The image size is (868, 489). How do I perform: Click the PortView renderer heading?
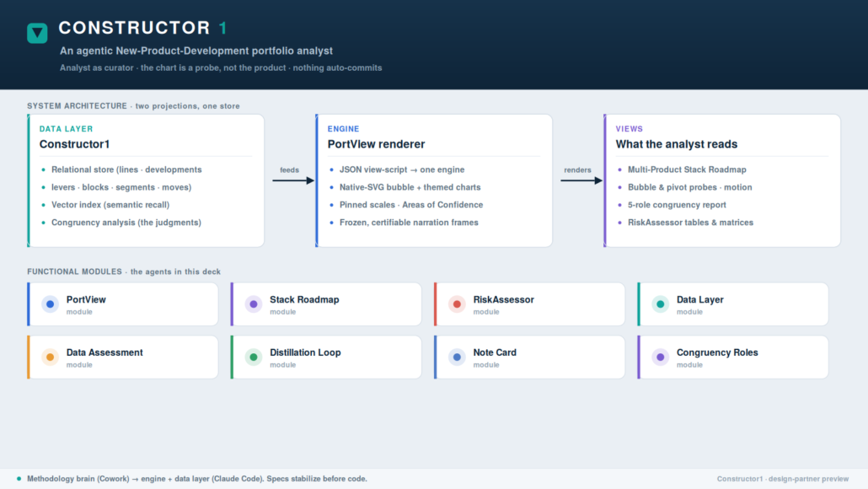pos(376,144)
